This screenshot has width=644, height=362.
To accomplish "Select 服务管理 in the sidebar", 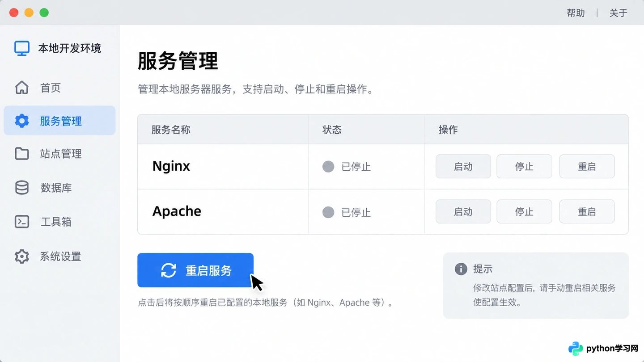I will click(x=59, y=121).
